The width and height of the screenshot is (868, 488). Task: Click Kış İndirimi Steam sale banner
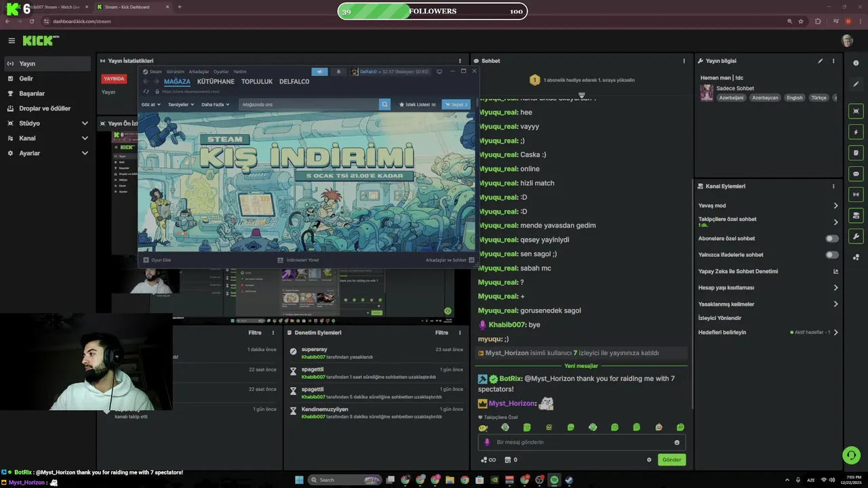coord(307,182)
